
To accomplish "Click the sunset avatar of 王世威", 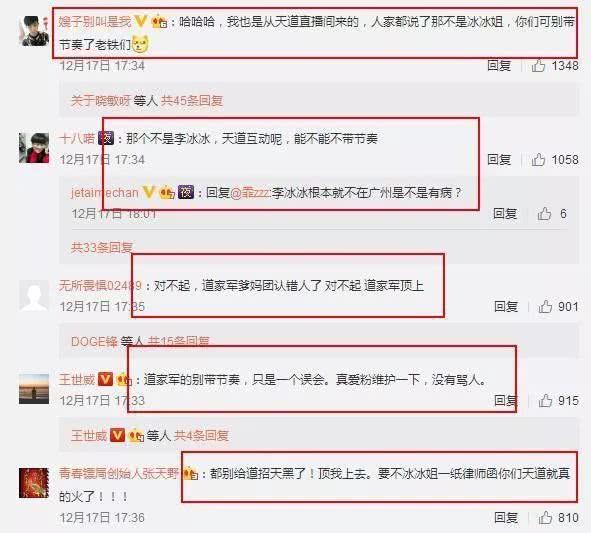I will (34, 389).
